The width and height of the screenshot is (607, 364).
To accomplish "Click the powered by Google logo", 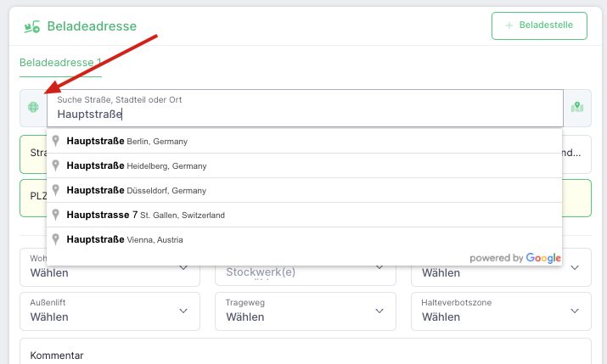I will click(x=515, y=258).
